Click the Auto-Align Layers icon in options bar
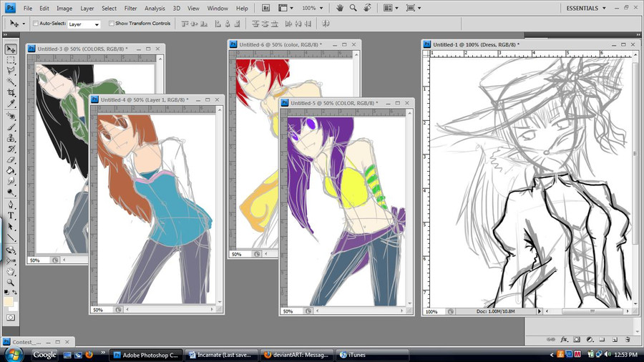The width and height of the screenshot is (644, 362). (x=326, y=24)
